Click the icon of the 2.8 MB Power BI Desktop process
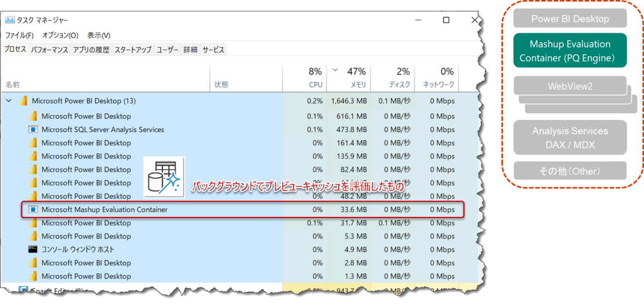 [33, 263]
